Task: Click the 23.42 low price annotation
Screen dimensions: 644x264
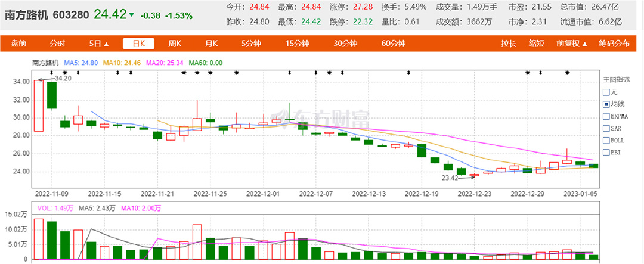Action: coord(450,179)
